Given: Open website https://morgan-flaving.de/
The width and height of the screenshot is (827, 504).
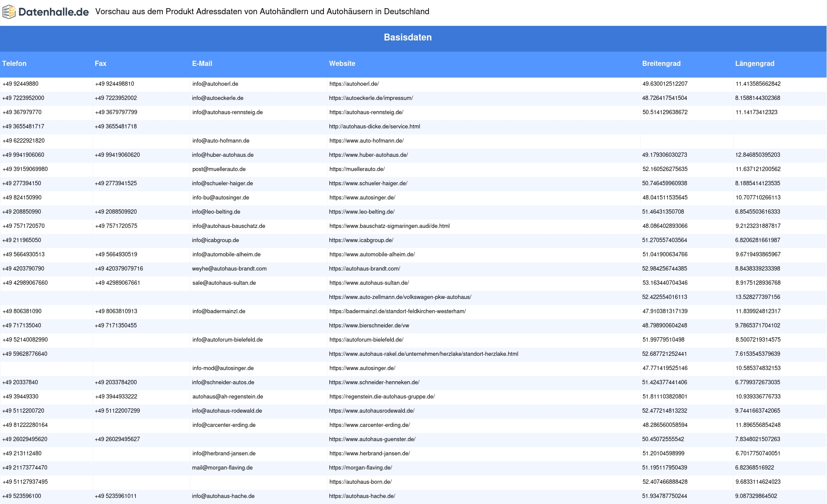Looking at the screenshot, I should [361, 468].
